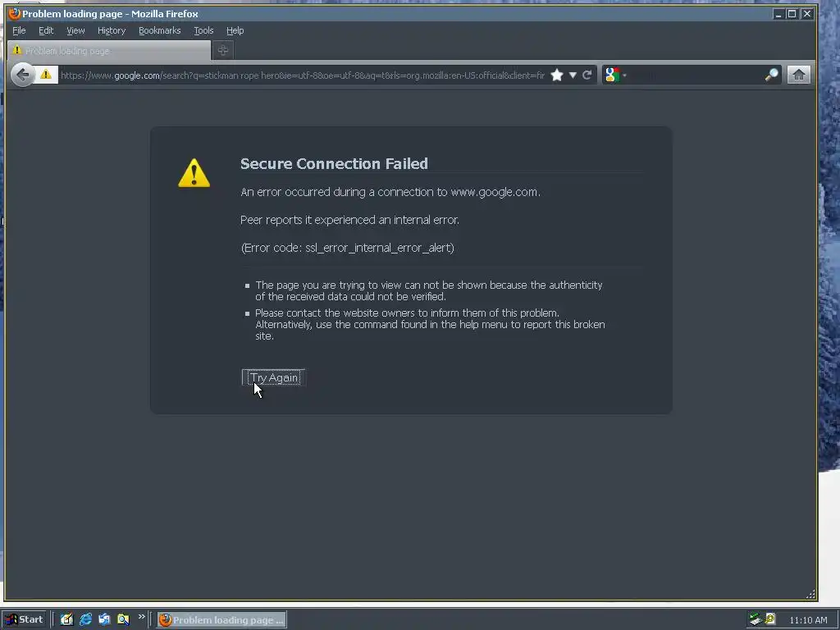Open the URL history dropdown arrow
The width and height of the screenshot is (840, 630).
(x=573, y=75)
